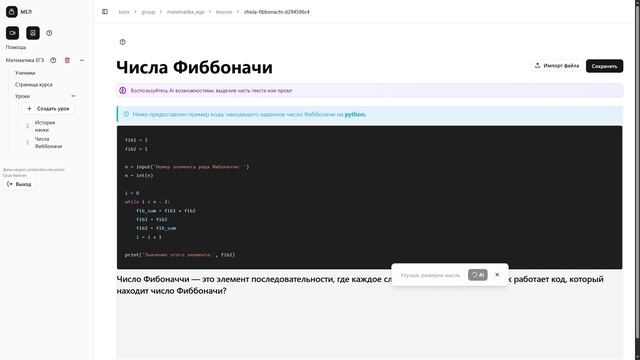Click the AI submit button
Screen dimensions: 640x360
pyautogui.click(x=478, y=275)
